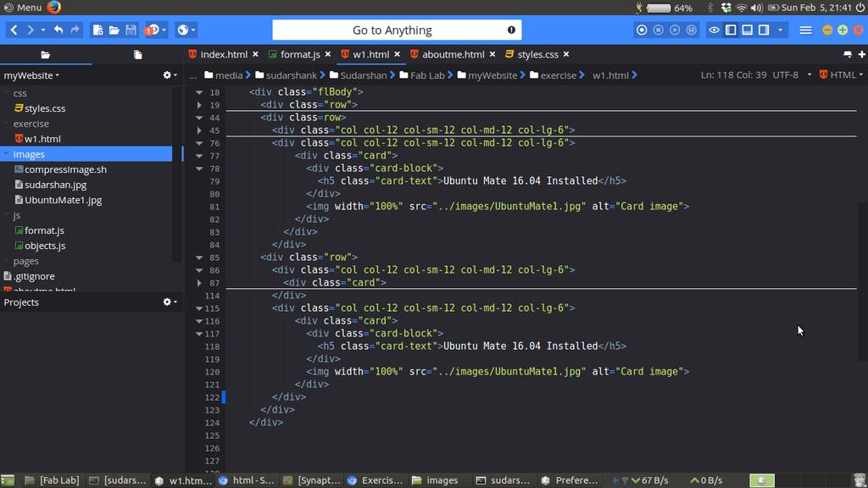Collapse code fold at line 115
The image size is (868, 488).
tap(198, 308)
